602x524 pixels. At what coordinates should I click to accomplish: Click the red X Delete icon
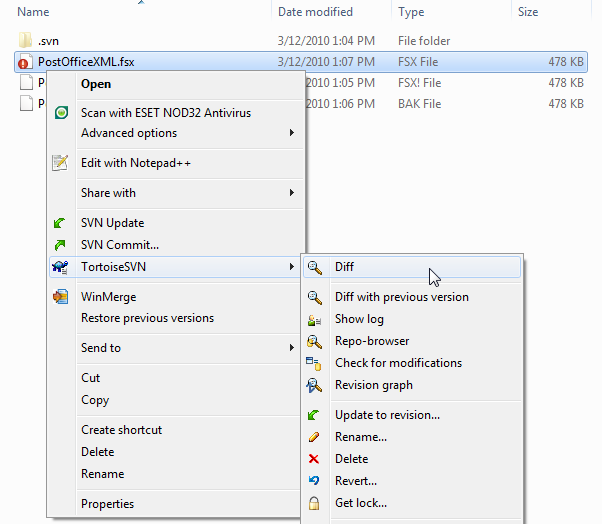pos(315,459)
